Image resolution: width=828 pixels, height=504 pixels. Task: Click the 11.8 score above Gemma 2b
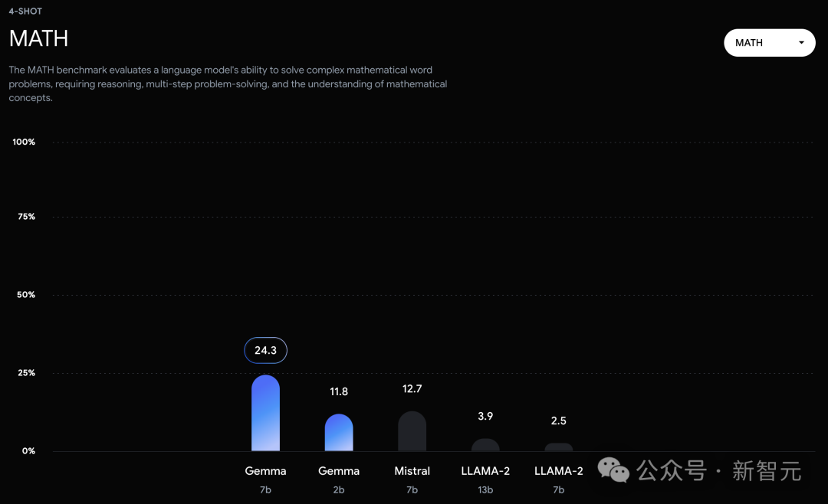click(339, 391)
